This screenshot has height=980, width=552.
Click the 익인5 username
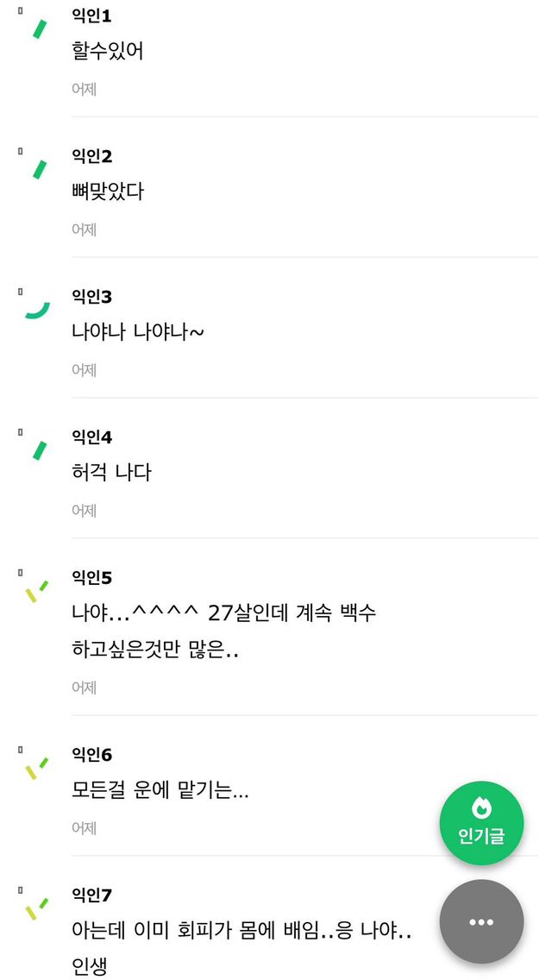(x=92, y=577)
